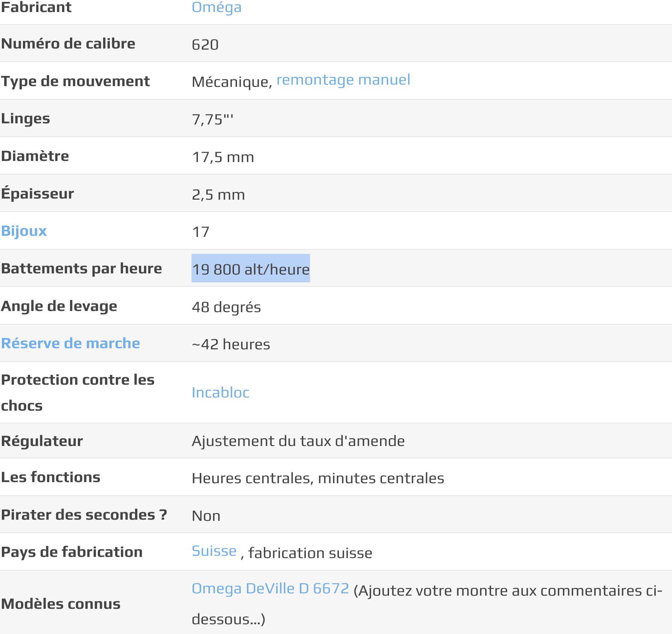Click the calibre number value '620'
Screen dimensions: 672x634
(205, 44)
